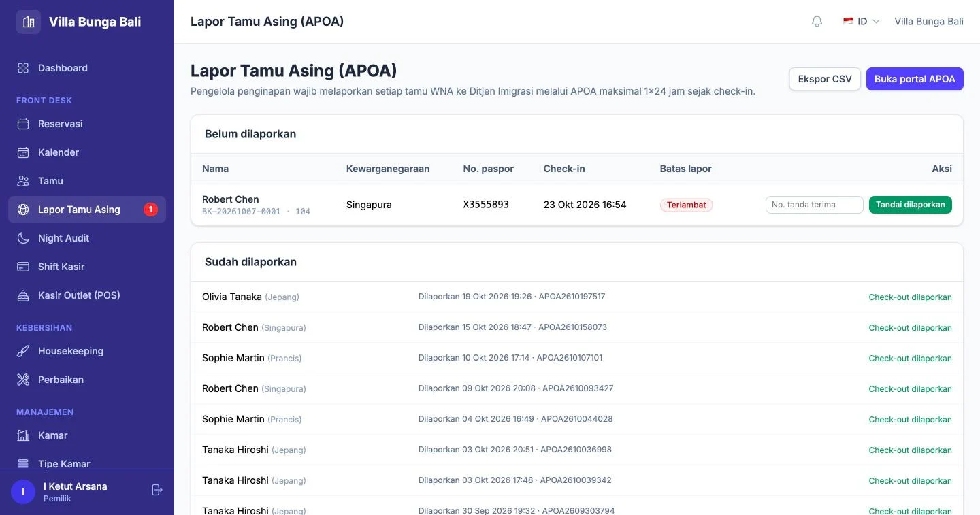
Task: Click Check-out dilaporkan for APOA2610044028 row
Action: click(x=910, y=420)
